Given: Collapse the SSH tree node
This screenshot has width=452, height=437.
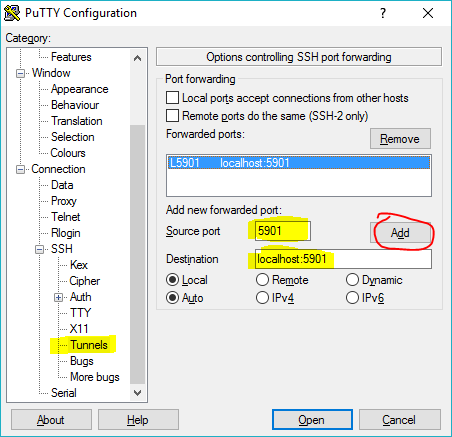Looking at the screenshot, I should 40,249.
